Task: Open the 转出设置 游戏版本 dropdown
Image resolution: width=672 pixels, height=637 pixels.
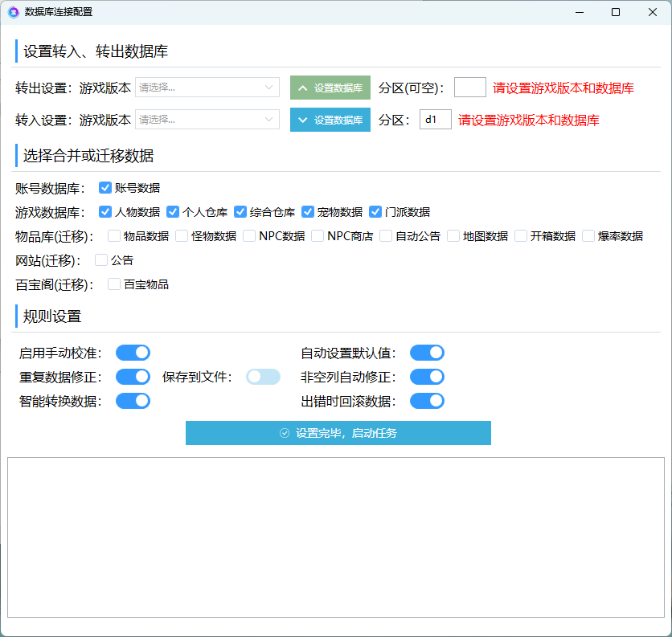Action: pyautogui.click(x=207, y=88)
